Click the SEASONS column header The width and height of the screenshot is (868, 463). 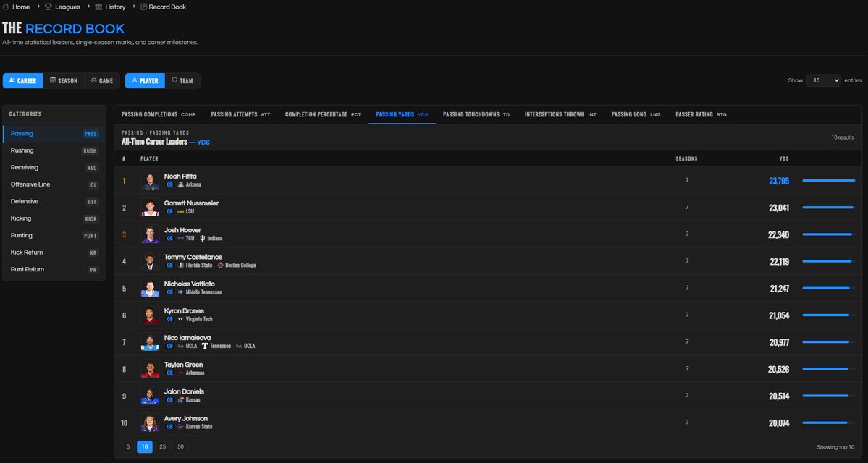(x=686, y=158)
